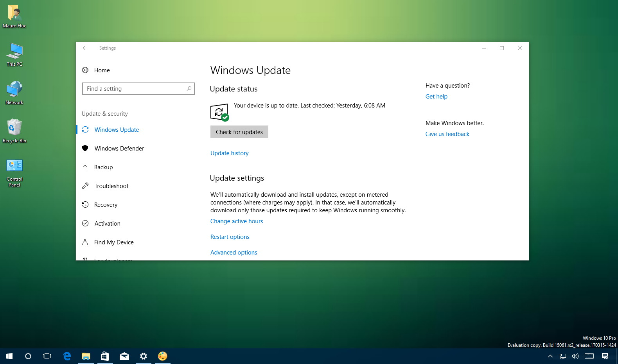This screenshot has width=618, height=364.
Task: Open volume control in system tray
Action: click(575, 356)
